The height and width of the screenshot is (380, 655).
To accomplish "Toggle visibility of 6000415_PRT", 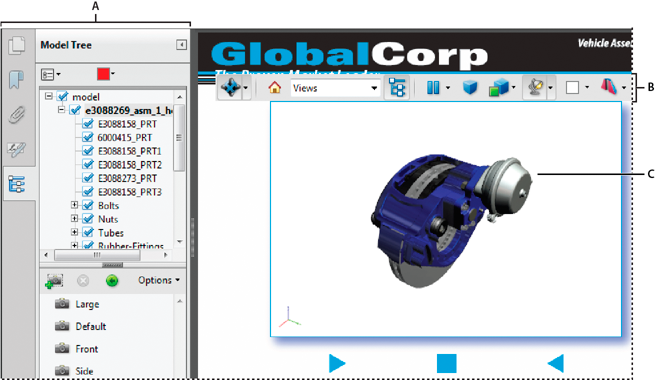I will pyautogui.click(x=88, y=137).
